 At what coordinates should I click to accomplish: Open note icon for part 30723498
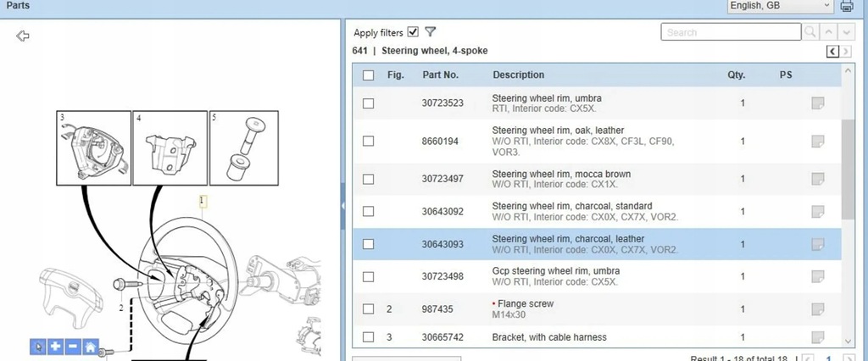[x=817, y=276]
